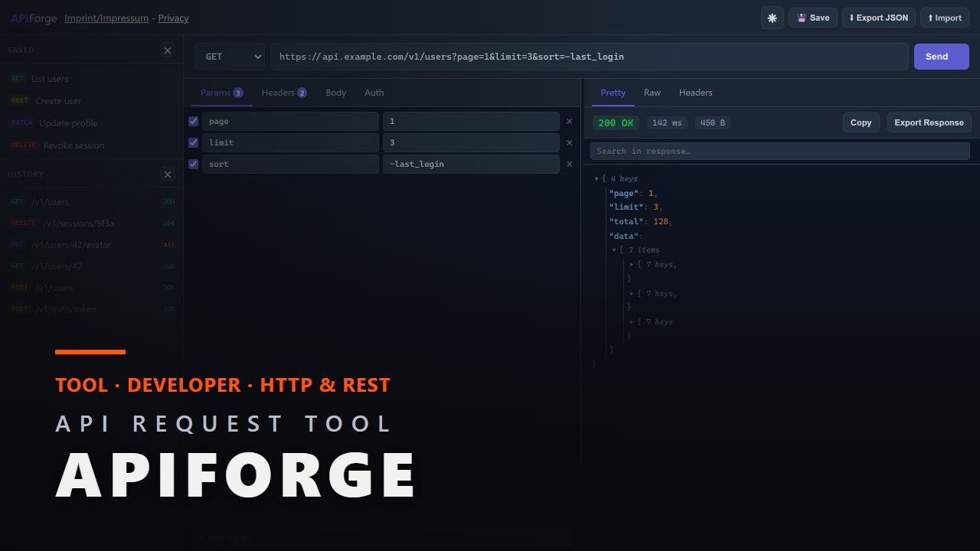Image resolution: width=980 pixels, height=551 pixels.
Task: Open the Imprint/Impressum link
Action: (106, 18)
